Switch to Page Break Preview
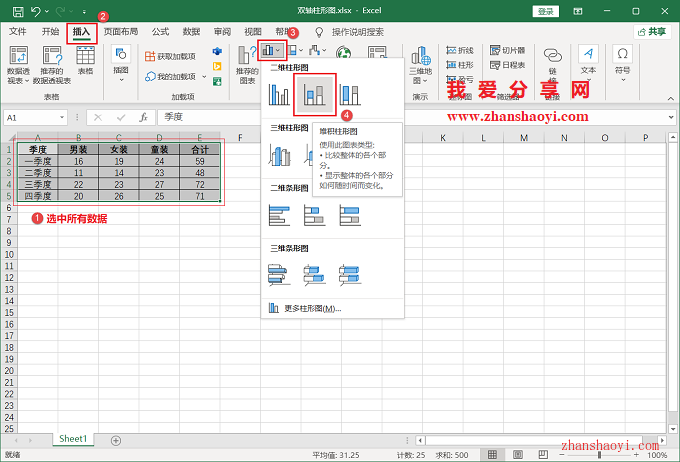The width and height of the screenshot is (680, 462). (x=543, y=455)
